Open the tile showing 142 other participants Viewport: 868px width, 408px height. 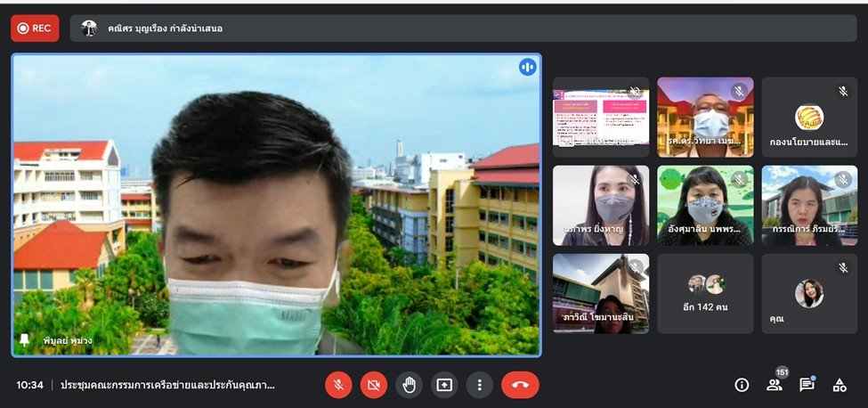click(x=705, y=294)
